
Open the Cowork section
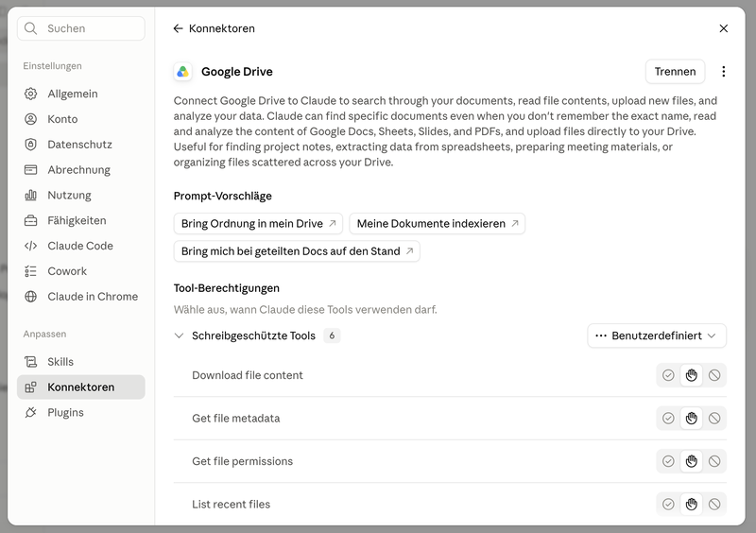coord(81,271)
